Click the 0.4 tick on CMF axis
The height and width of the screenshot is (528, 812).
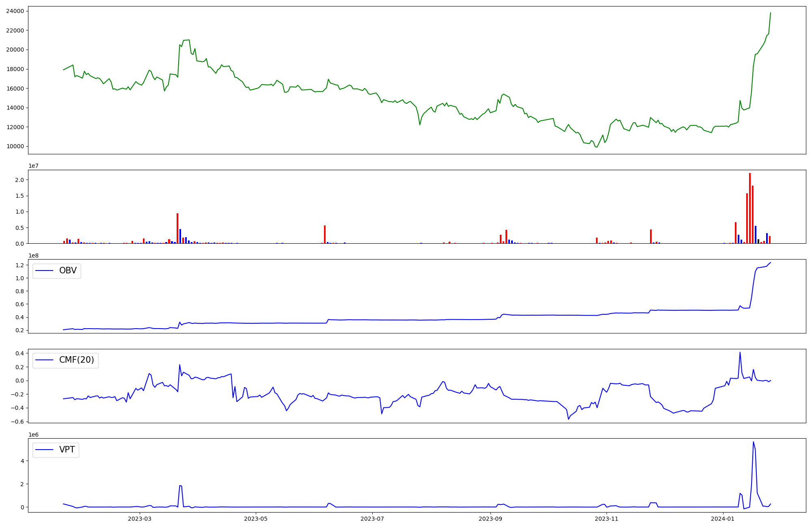pyautogui.click(x=19, y=353)
